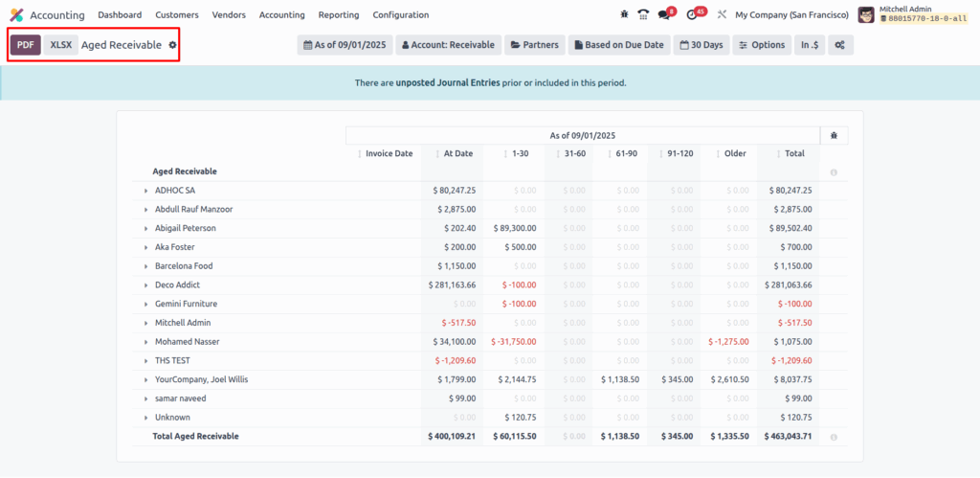The width and height of the screenshot is (980, 478).
Task: Open the Configuration menu
Action: tap(401, 14)
